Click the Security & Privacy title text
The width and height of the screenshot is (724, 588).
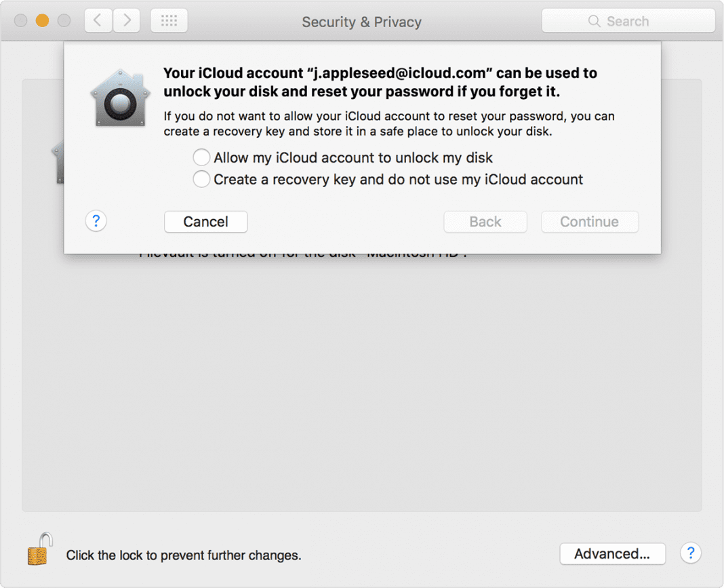point(361,21)
